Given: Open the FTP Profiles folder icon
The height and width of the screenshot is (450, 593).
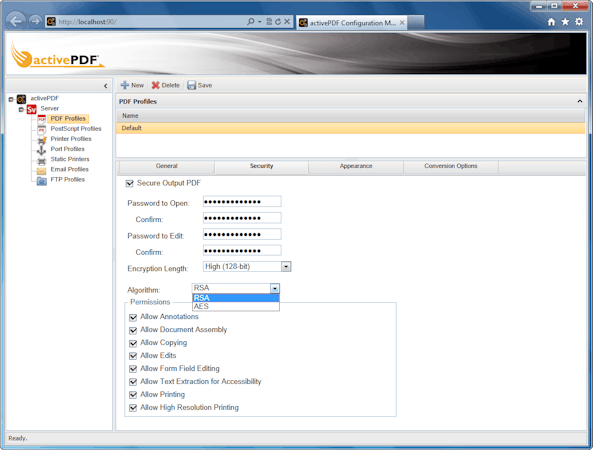Looking at the screenshot, I should coord(41,181).
